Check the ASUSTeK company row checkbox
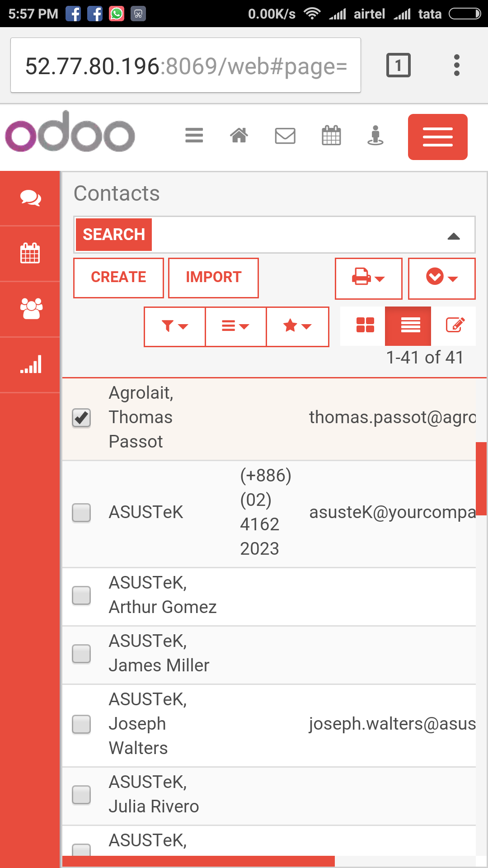 81,513
